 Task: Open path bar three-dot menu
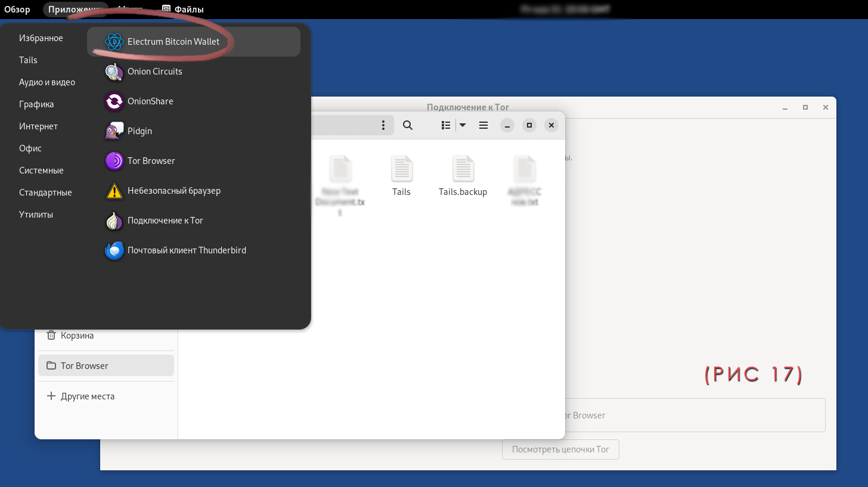tap(383, 125)
